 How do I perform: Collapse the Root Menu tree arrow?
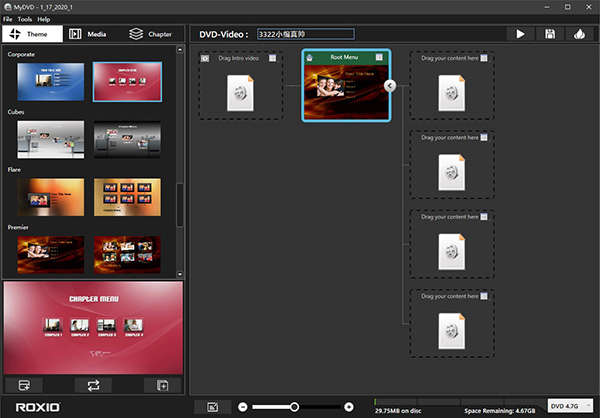tap(390, 86)
